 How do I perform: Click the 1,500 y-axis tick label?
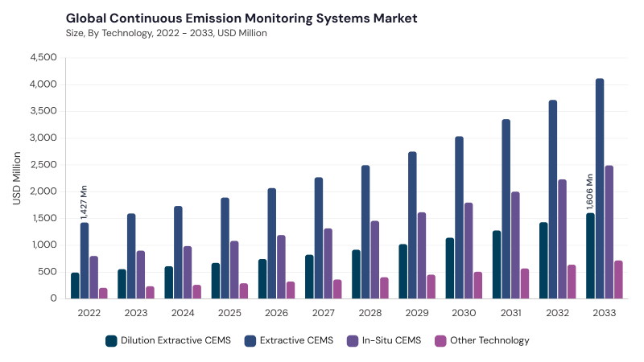(43, 218)
